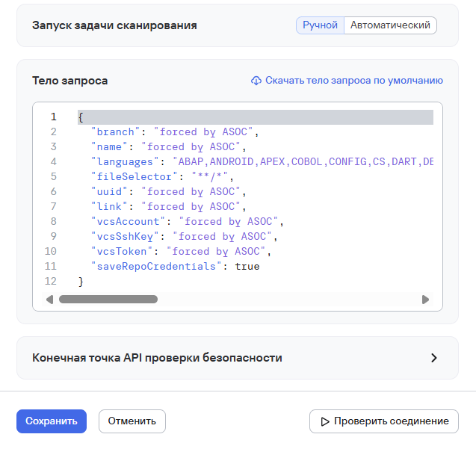Click the "vcsToken" key in the editor
This screenshot has width=476, height=449.
point(124,252)
